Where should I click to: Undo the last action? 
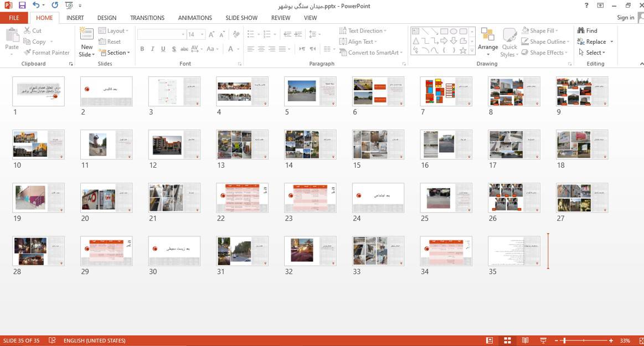tap(35, 6)
